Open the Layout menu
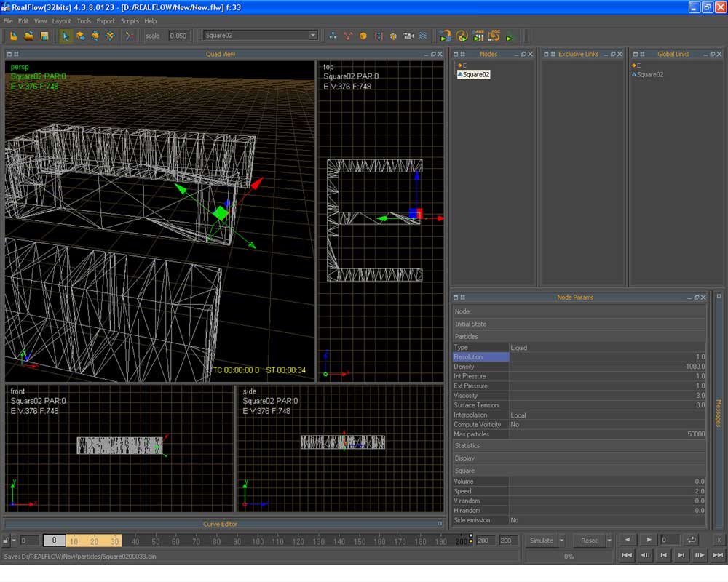Image resolution: width=728 pixels, height=582 pixels. tap(62, 21)
